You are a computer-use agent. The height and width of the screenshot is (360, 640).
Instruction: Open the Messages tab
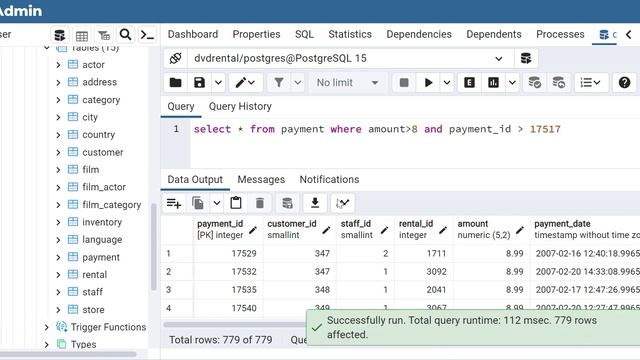click(261, 180)
